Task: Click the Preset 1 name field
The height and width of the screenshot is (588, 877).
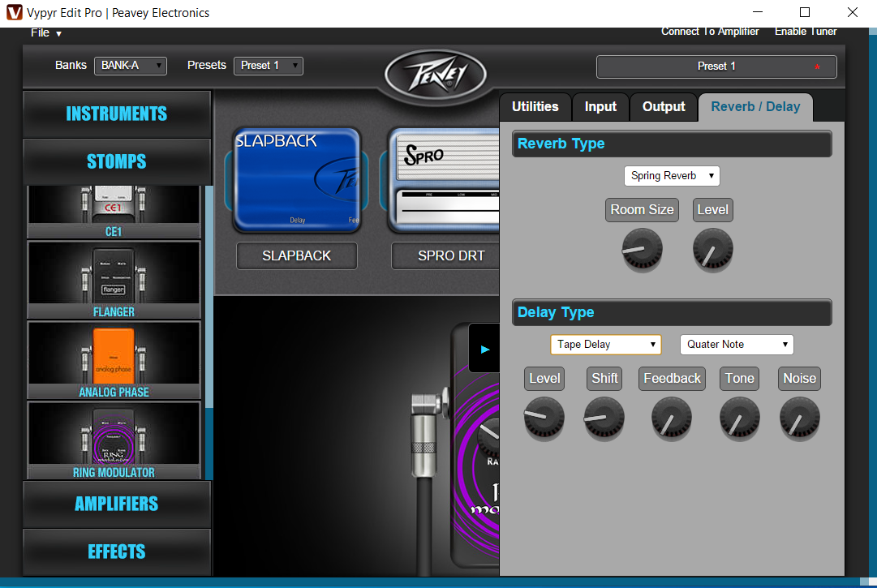Action: coord(716,67)
